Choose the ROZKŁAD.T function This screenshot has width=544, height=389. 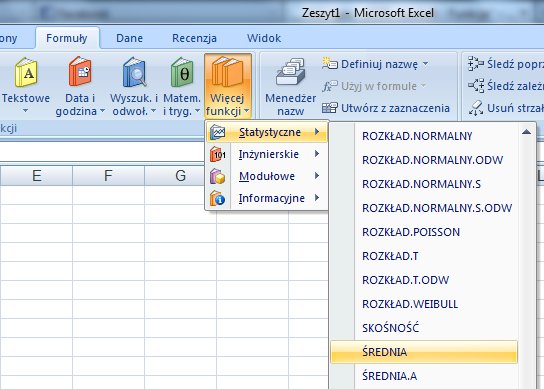click(424, 256)
